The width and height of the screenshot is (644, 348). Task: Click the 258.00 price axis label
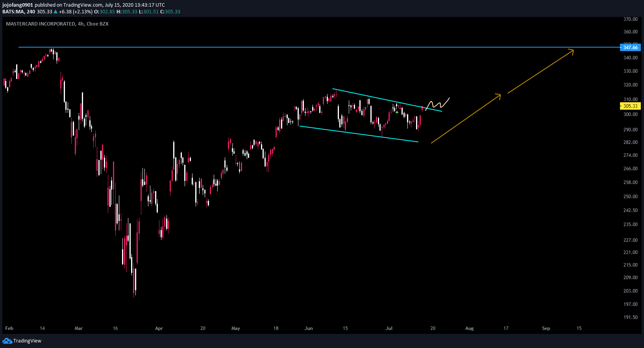[x=630, y=182]
